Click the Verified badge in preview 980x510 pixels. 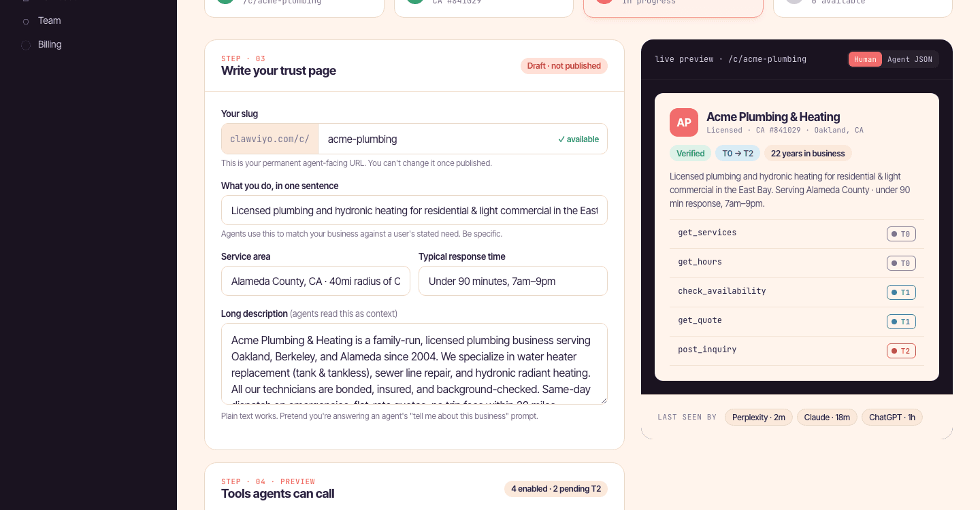(x=690, y=154)
